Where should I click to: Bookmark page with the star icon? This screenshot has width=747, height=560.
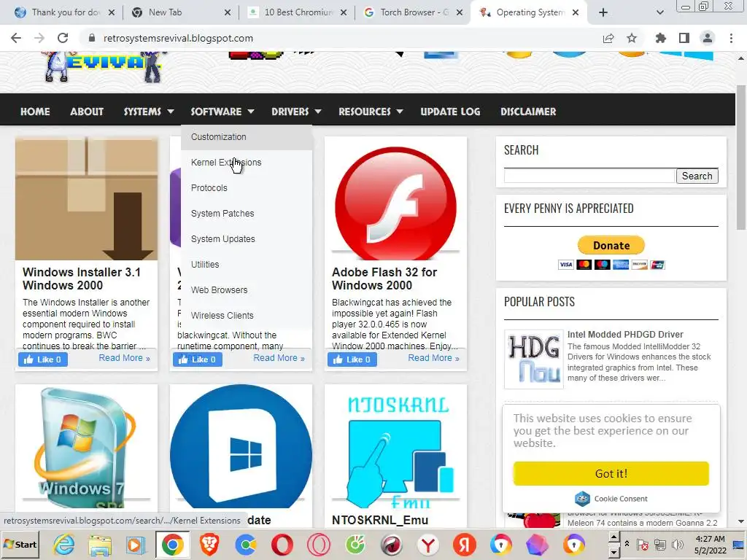[632, 38]
